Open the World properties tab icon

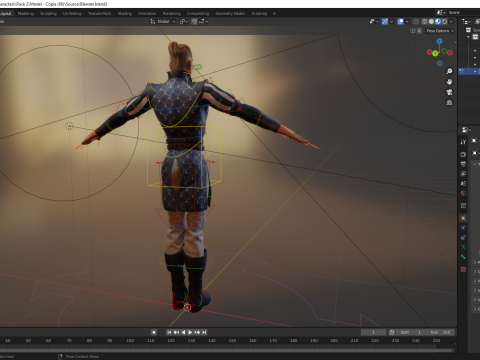463,193
